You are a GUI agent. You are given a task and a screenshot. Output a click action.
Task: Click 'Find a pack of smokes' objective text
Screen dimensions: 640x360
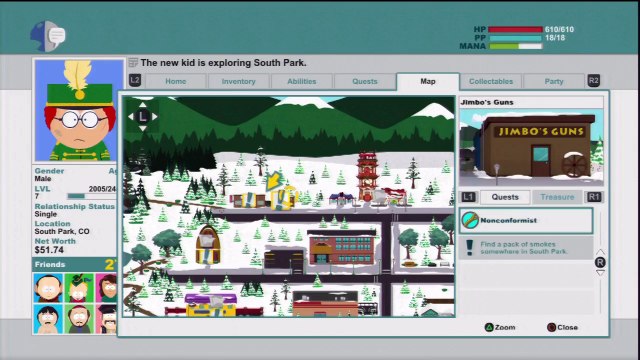pyautogui.click(x=524, y=248)
